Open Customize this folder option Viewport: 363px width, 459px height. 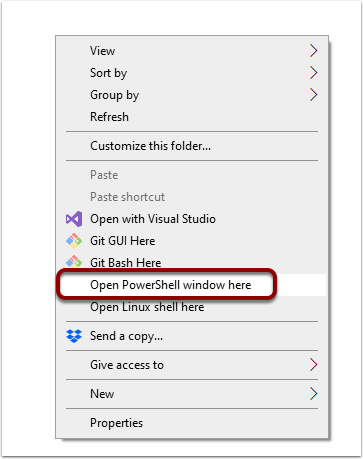(x=150, y=146)
